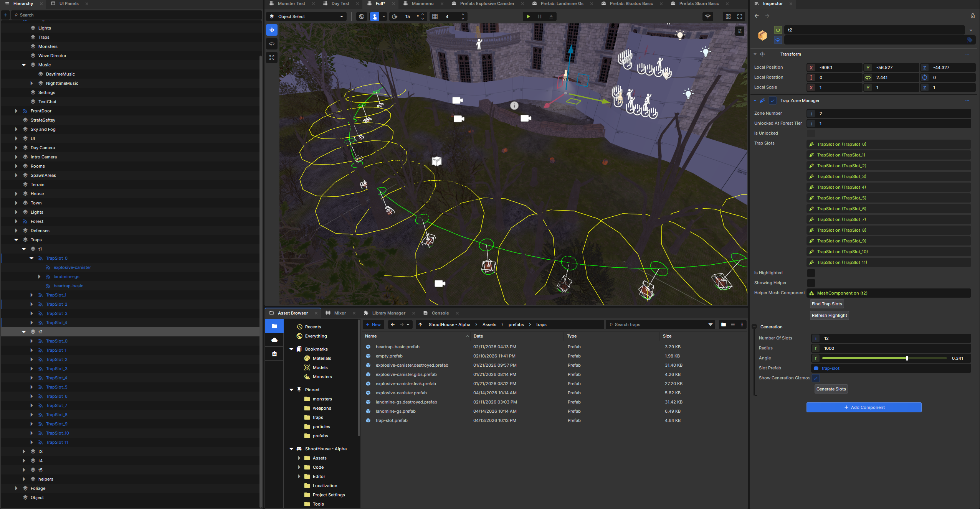
Task: Click the world/global space globe icon
Action: coord(361,16)
